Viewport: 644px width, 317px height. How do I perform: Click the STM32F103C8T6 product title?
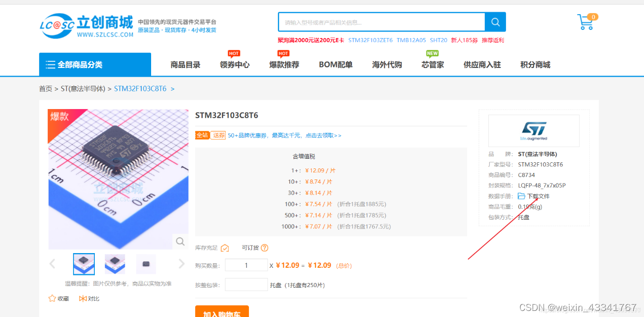[227, 115]
